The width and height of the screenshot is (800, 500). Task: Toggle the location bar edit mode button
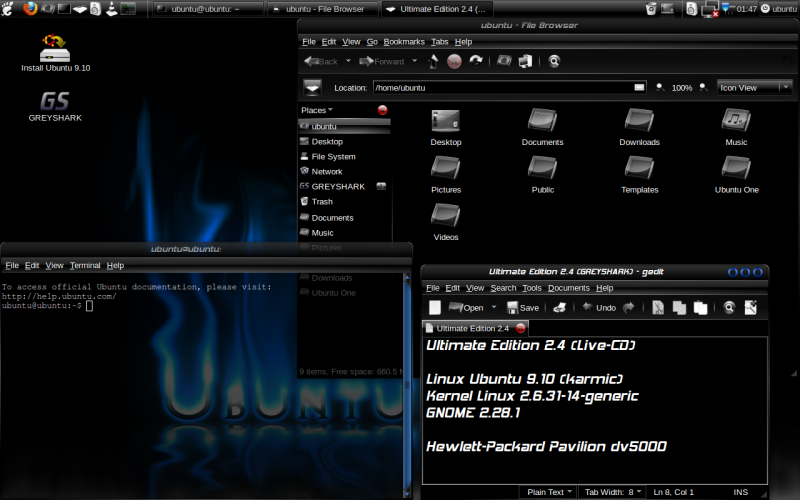tap(312, 87)
